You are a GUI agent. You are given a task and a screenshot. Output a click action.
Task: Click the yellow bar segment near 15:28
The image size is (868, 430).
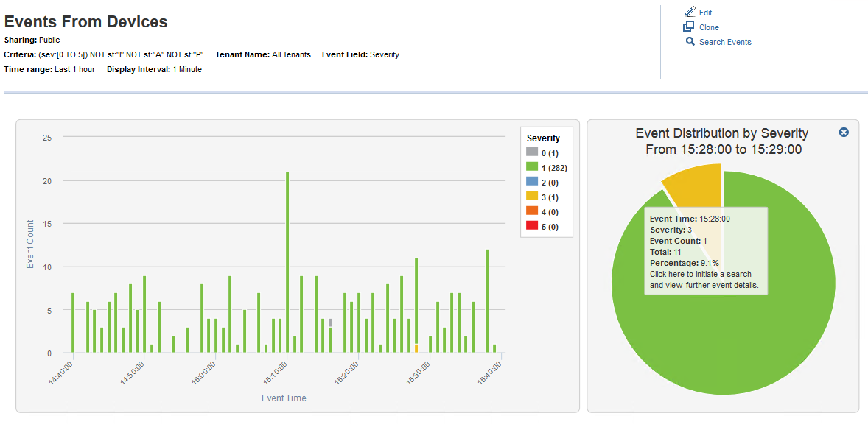(416, 348)
